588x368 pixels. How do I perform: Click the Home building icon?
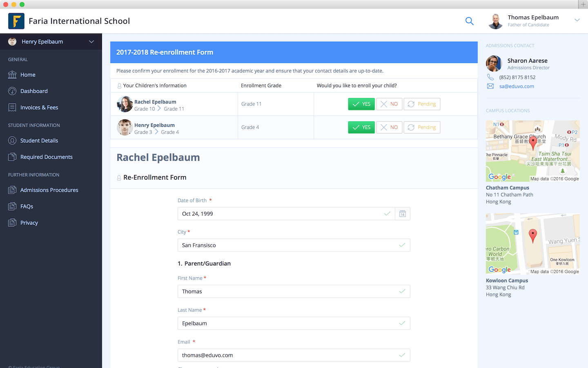(x=12, y=75)
